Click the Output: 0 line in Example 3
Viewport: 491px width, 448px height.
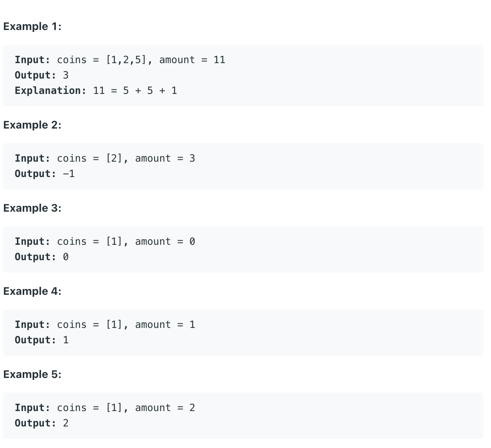(x=42, y=257)
